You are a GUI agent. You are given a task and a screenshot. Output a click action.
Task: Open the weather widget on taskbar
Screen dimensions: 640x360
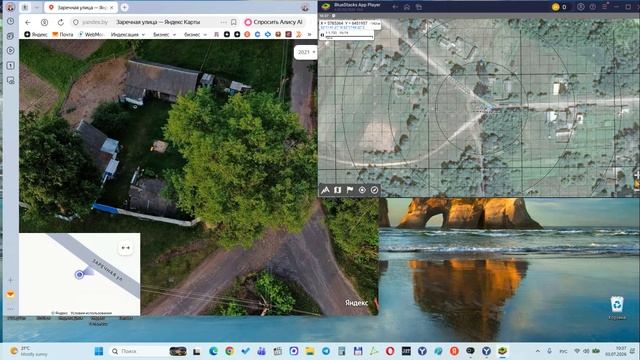[x=29, y=351]
